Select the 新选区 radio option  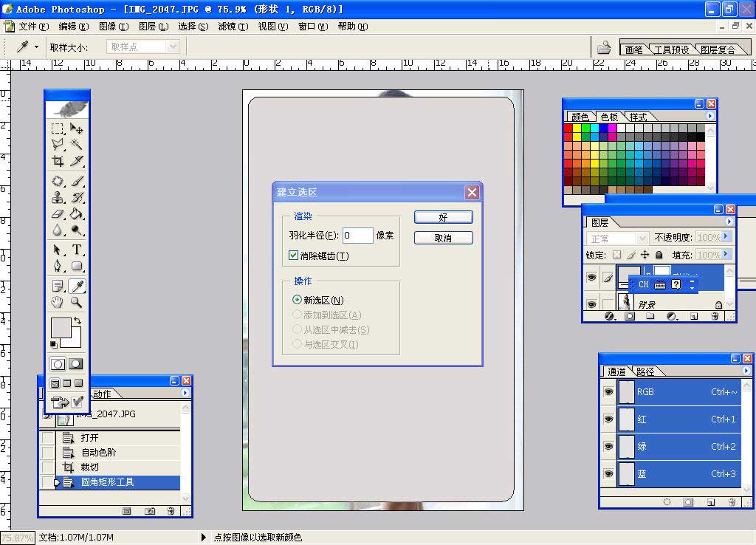297,300
